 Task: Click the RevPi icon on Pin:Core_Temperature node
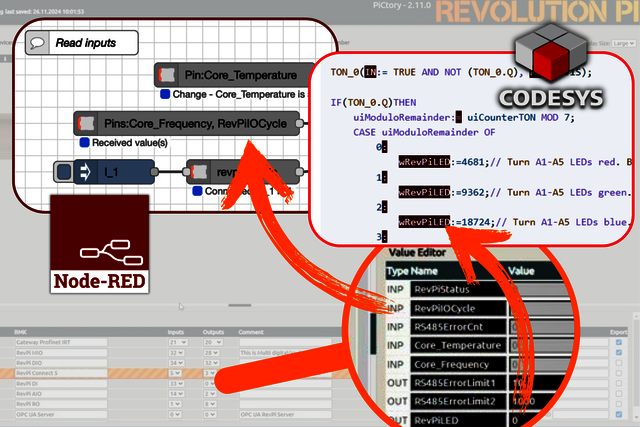(x=167, y=75)
